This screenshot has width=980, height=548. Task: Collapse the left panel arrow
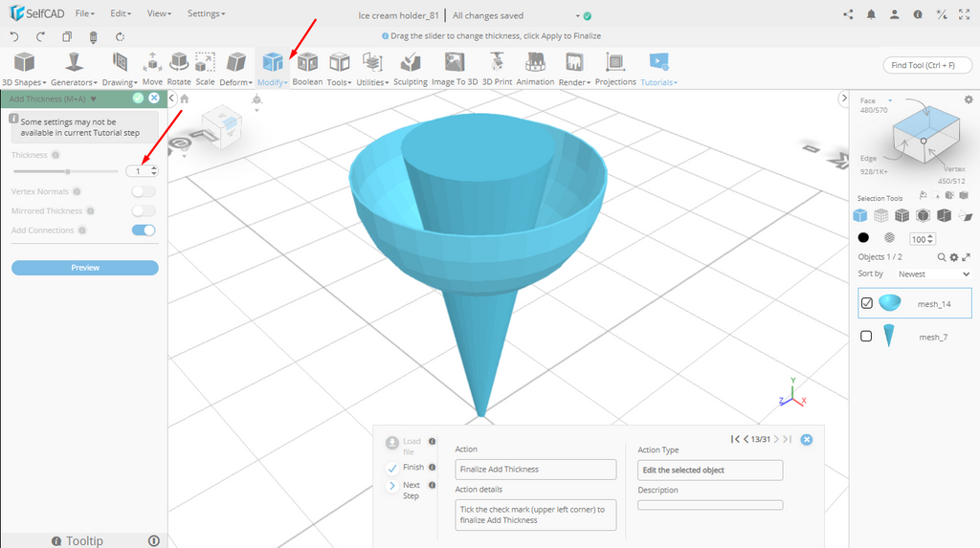pos(172,99)
